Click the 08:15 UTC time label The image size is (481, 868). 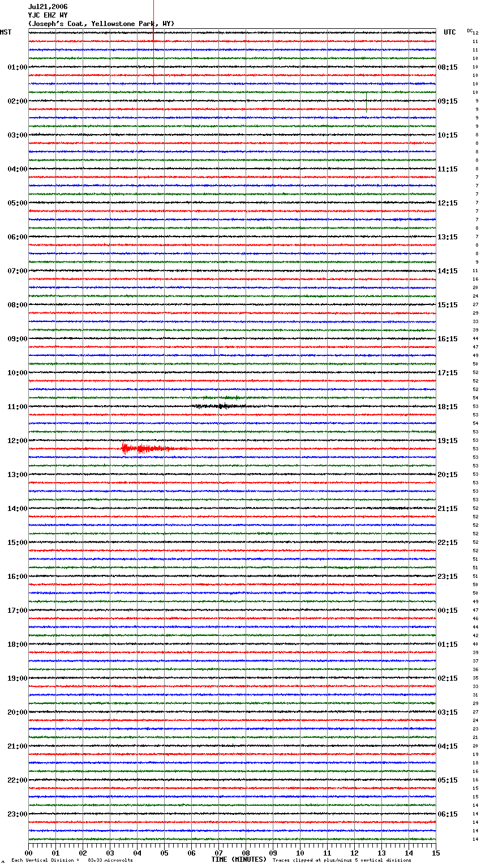point(448,67)
